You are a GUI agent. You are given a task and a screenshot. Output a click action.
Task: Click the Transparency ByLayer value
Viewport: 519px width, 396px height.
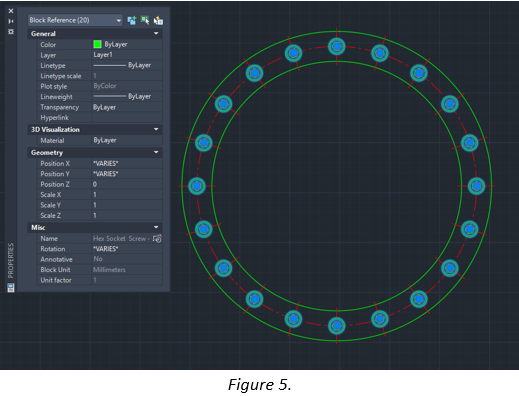[127, 107]
